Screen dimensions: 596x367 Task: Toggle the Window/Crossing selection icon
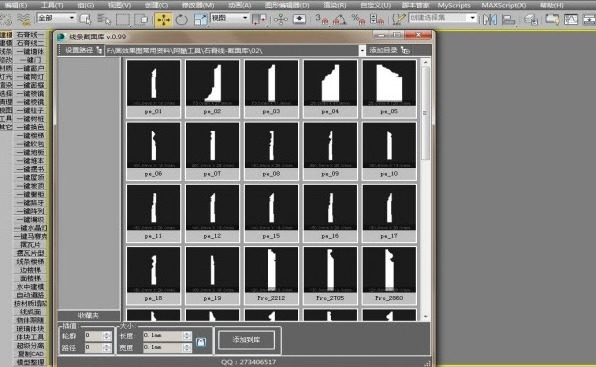click(x=141, y=19)
